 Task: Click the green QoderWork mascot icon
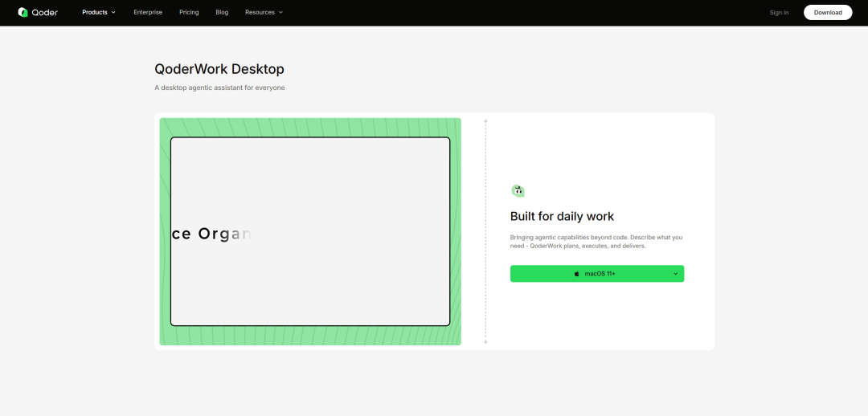pyautogui.click(x=518, y=191)
